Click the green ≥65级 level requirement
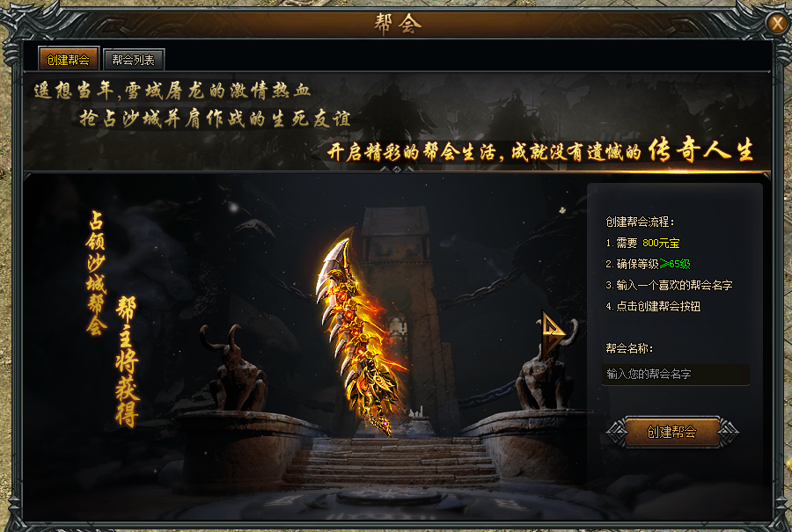The image size is (792, 532). (675, 264)
